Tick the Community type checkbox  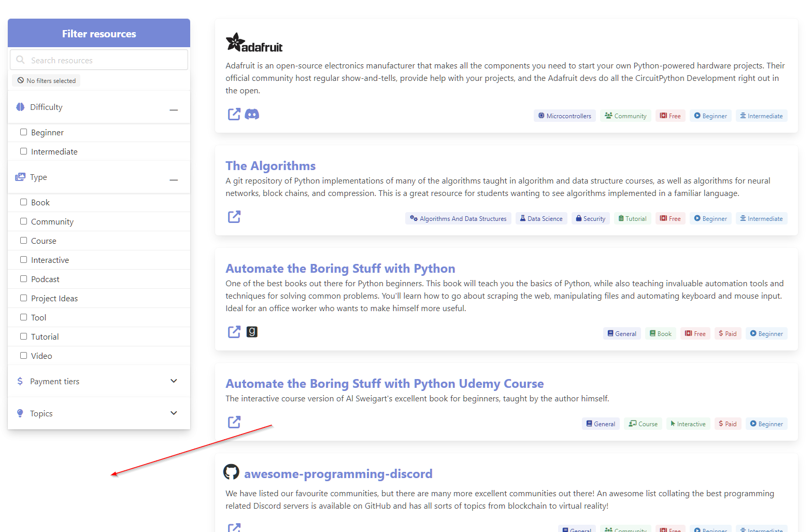coord(23,221)
